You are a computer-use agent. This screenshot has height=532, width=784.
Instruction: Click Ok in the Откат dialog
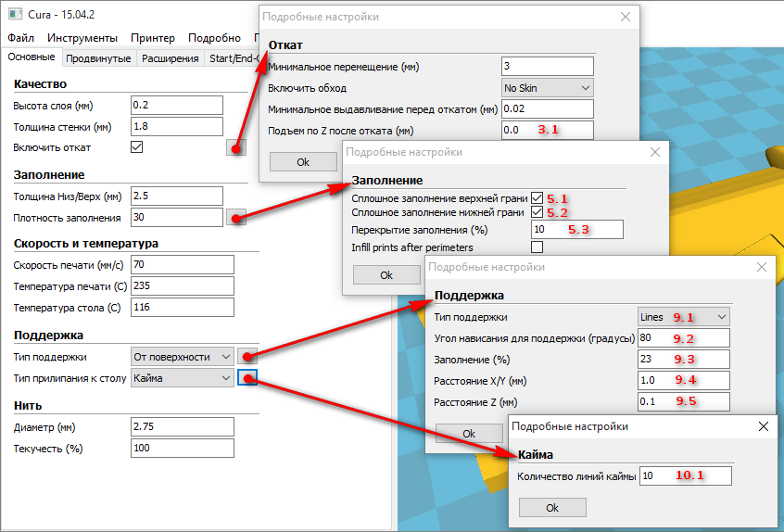point(303,161)
